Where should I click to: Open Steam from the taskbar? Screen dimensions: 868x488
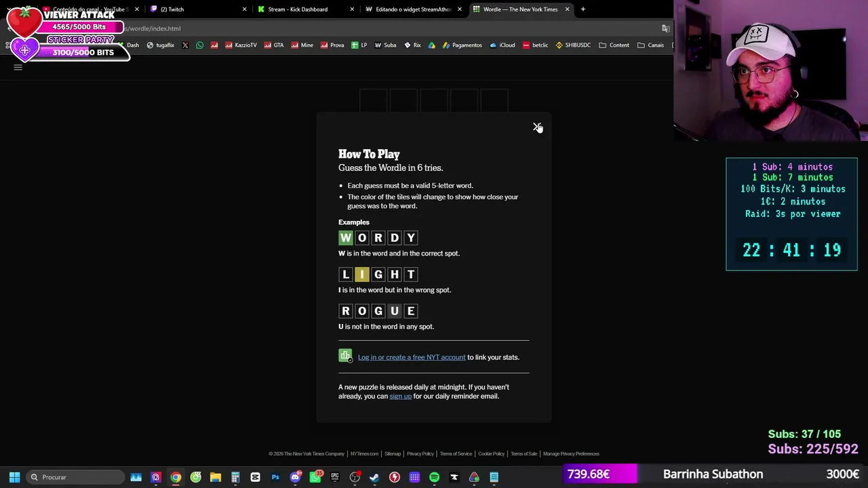tap(374, 477)
